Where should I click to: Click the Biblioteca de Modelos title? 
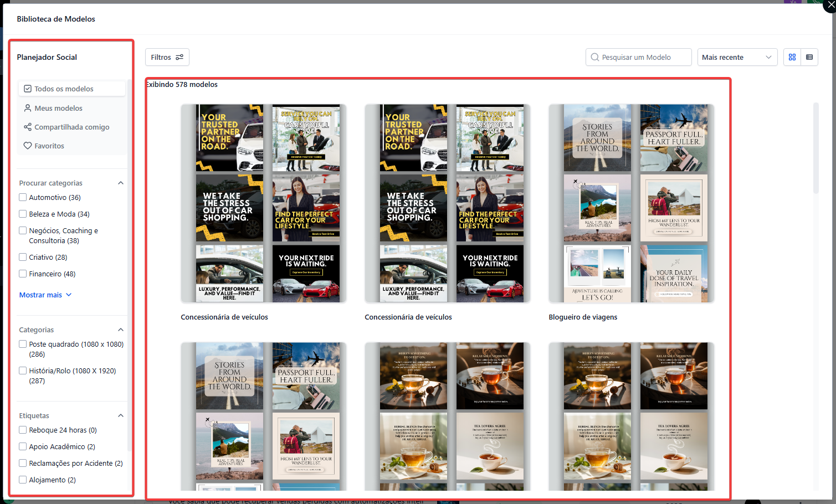(56, 19)
